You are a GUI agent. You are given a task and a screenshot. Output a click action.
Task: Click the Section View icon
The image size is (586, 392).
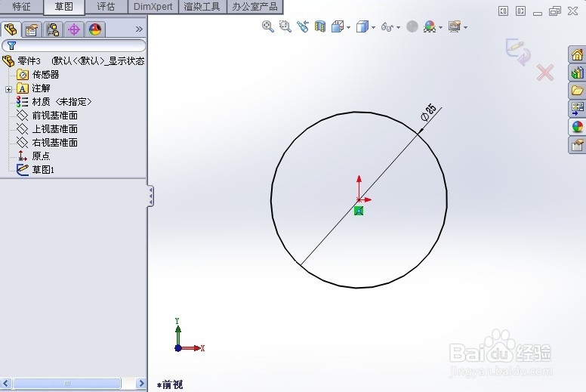tap(320, 26)
